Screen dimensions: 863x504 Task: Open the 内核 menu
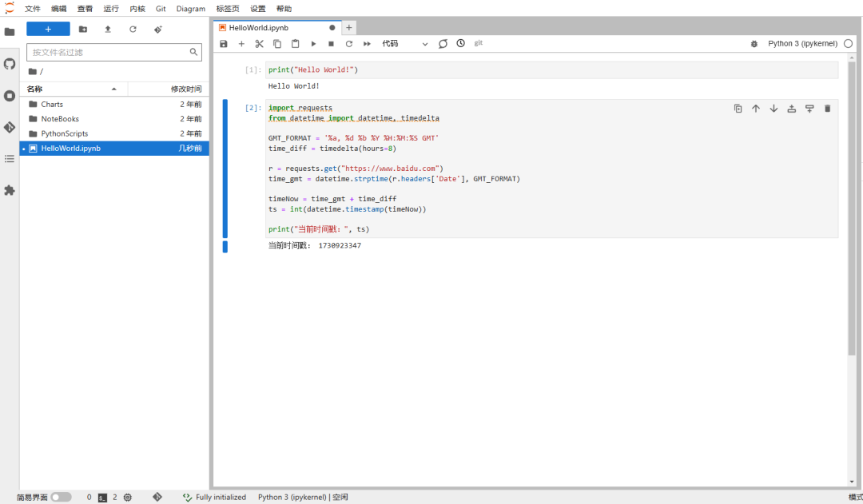(x=137, y=9)
